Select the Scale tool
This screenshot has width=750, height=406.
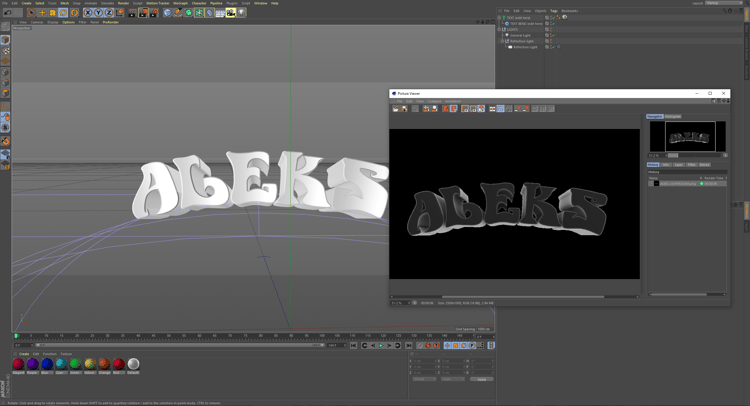pos(53,13)
